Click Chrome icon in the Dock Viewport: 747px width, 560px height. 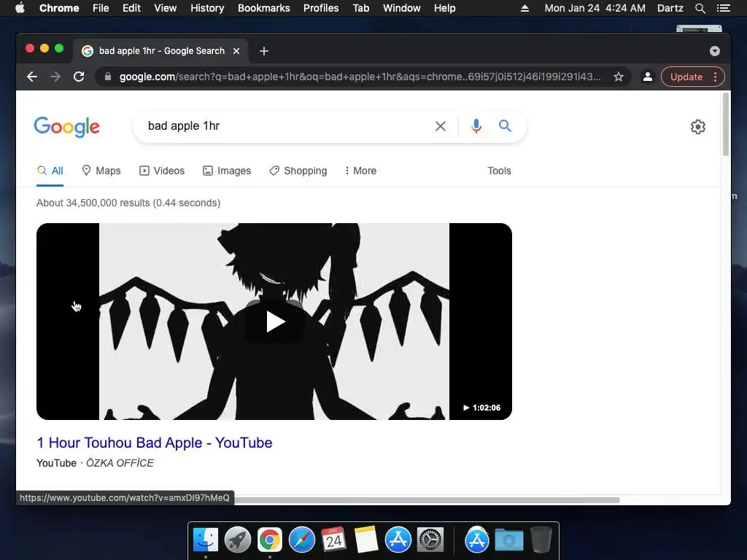tap(270, 540)
